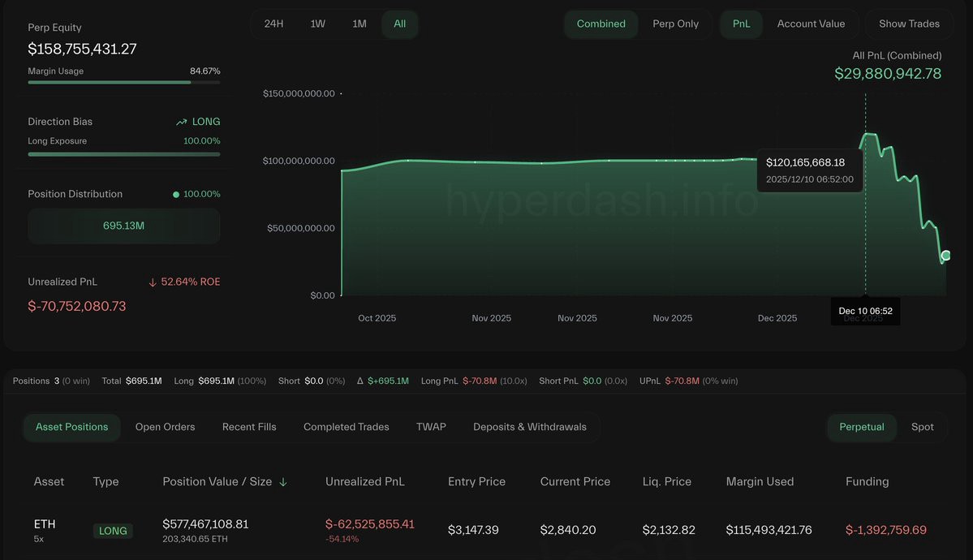Toggle chart to Account Value view
This screenshot has width=973, height=560.
811,24
